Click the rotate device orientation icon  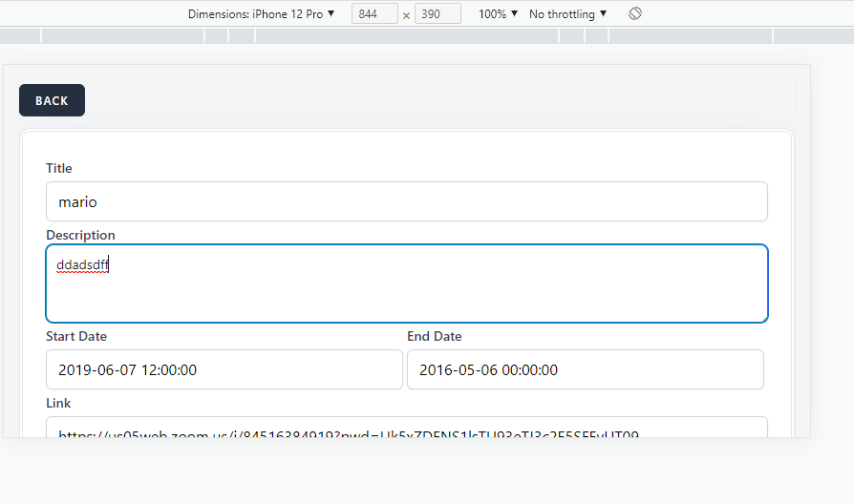[x=635, y=14]
